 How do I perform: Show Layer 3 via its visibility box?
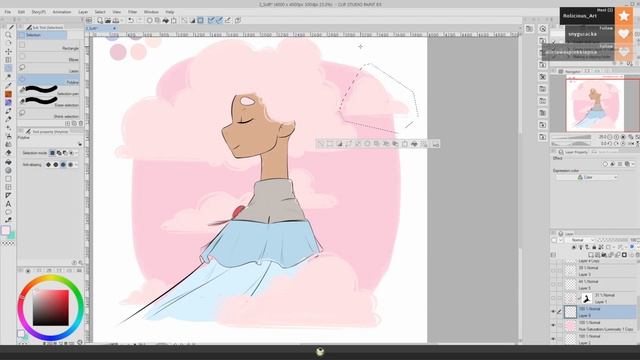pyautogui.click(x=553, y=271)
